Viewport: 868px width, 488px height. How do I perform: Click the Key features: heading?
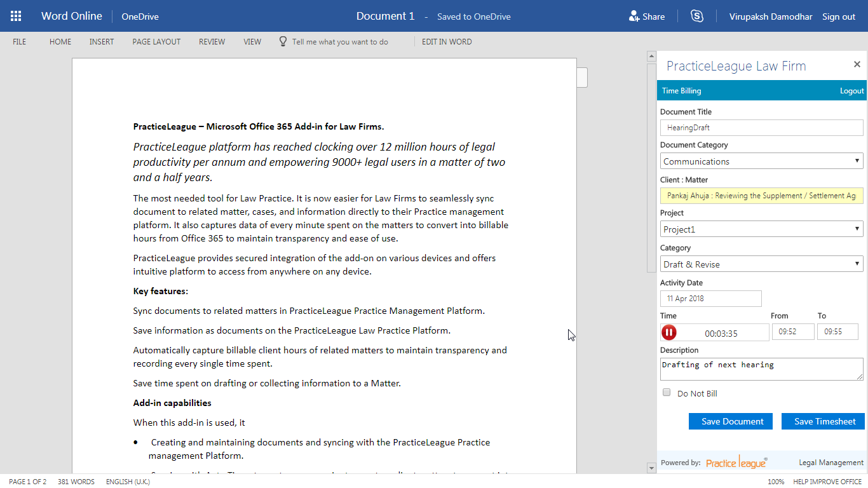161,291
